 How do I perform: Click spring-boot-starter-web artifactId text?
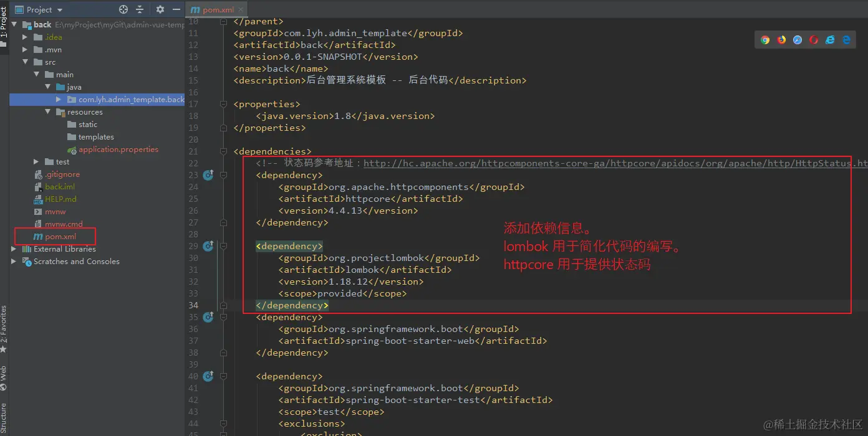pyautogui.click(x=410, y=341)
